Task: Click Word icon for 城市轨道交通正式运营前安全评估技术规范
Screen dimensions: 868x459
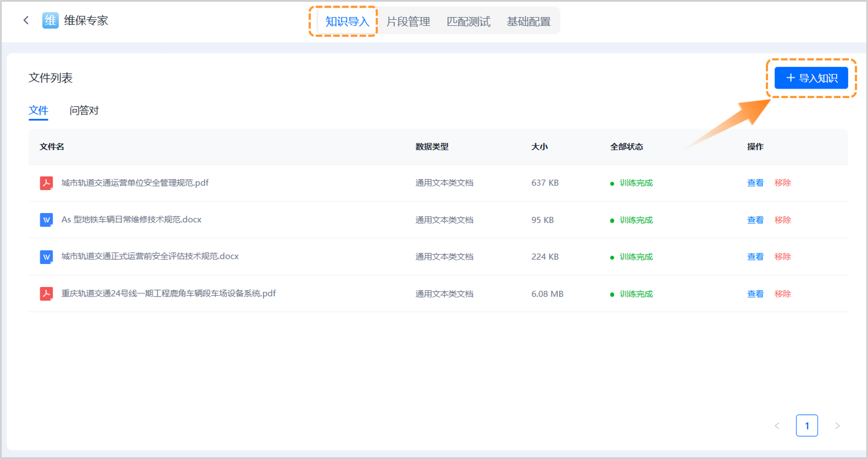Action: [46, 257]
